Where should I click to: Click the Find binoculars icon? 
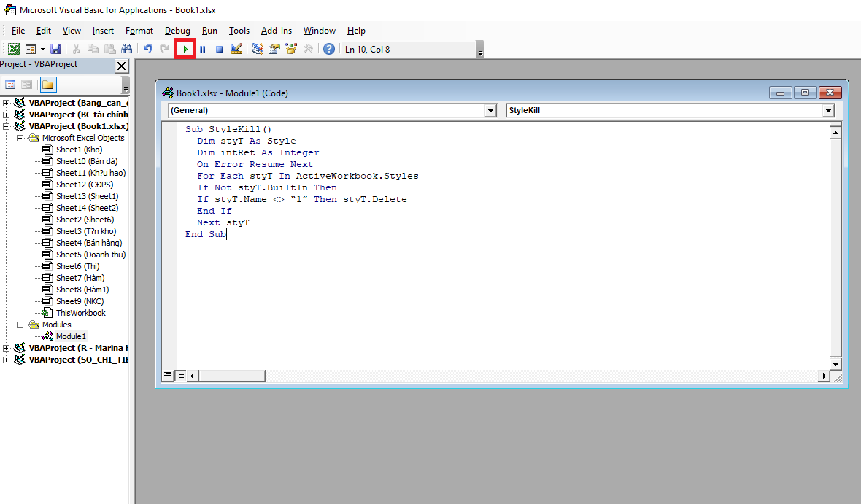(x=126, y=49)
